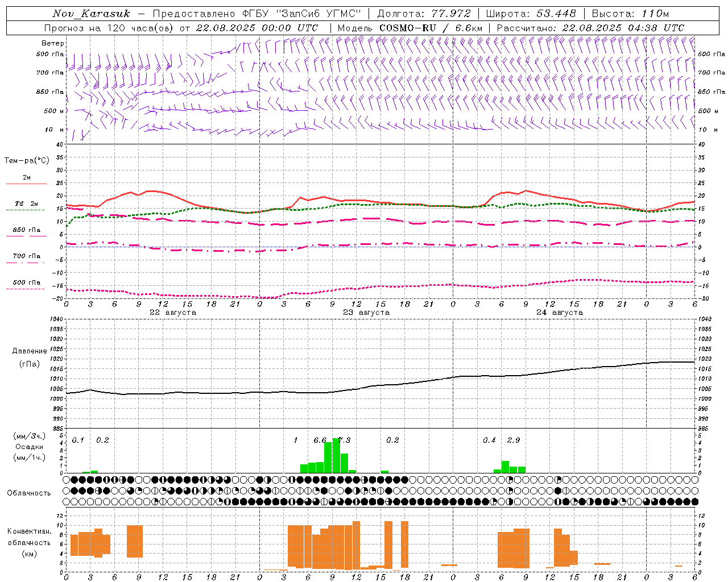Select the 6.6 precipitation value
This screenshot has height=582, width=728.
320,440
